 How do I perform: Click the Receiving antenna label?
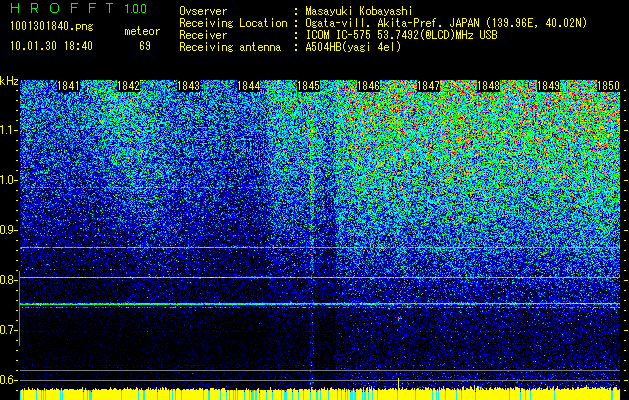point(230,47)
